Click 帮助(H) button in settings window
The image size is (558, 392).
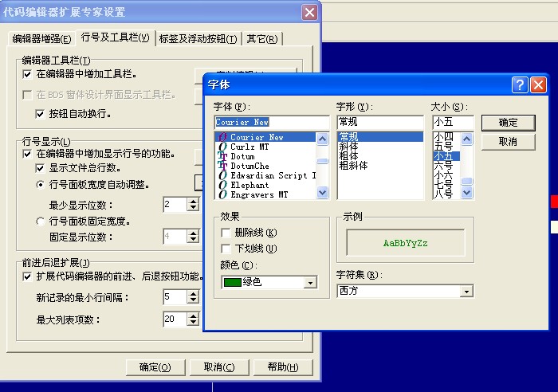pyautogui.click(x=283, y=367)
